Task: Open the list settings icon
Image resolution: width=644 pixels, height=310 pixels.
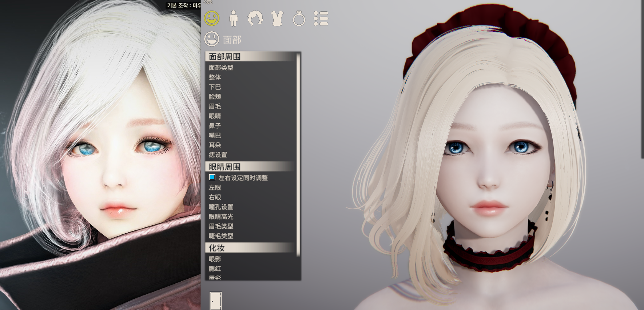Action: [x=321, y=19]
